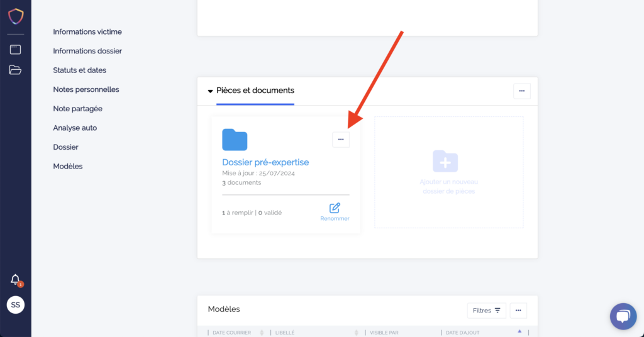
Task: Open three-dot menu on Dossier pré-expertise card
Action: [x=341, y=140]
